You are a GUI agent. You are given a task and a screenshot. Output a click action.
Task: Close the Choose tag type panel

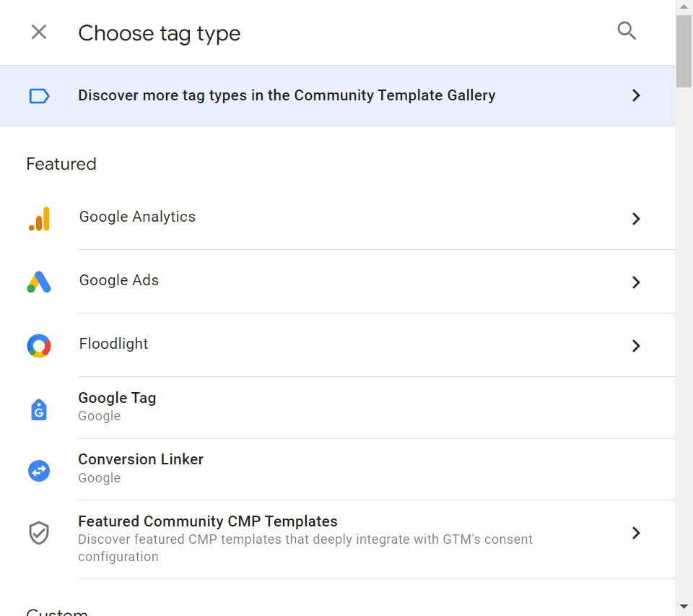click(39, 32)
